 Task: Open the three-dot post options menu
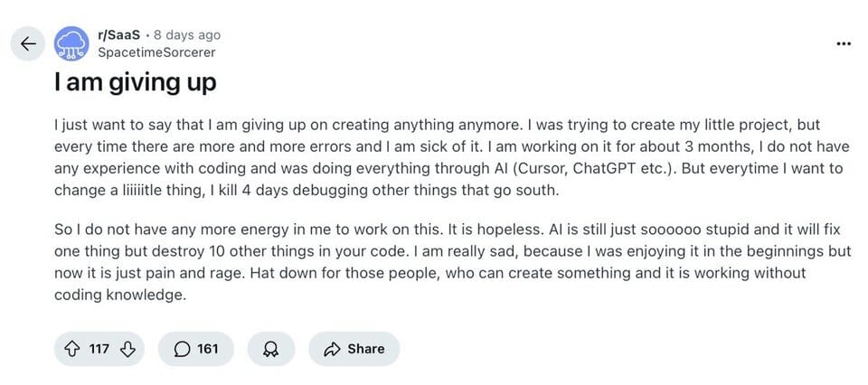point(844,43)
